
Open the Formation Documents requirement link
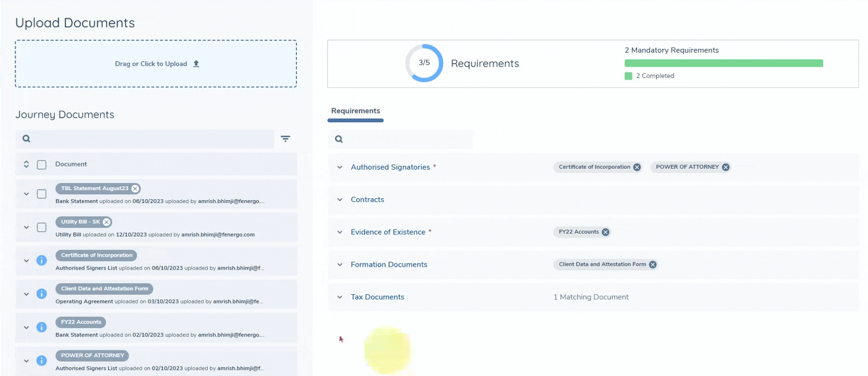(x=389, y=265)
